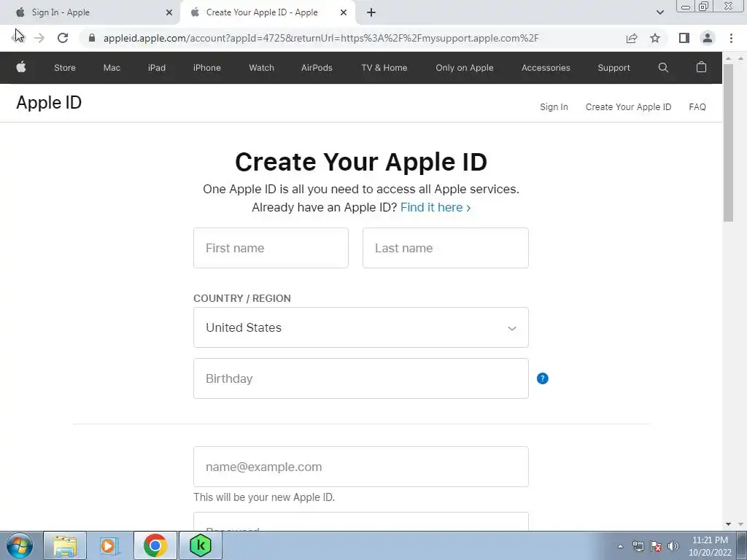Click the Chrome icon in the taskbar

[x=155, y=545]
